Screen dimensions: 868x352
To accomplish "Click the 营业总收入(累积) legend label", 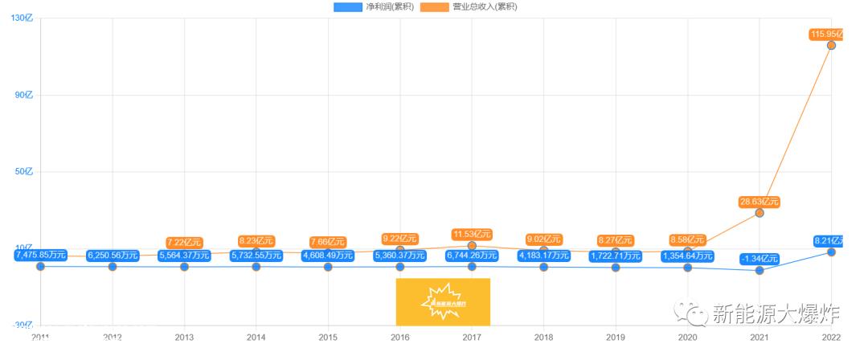I will click(x=485, y=7).
